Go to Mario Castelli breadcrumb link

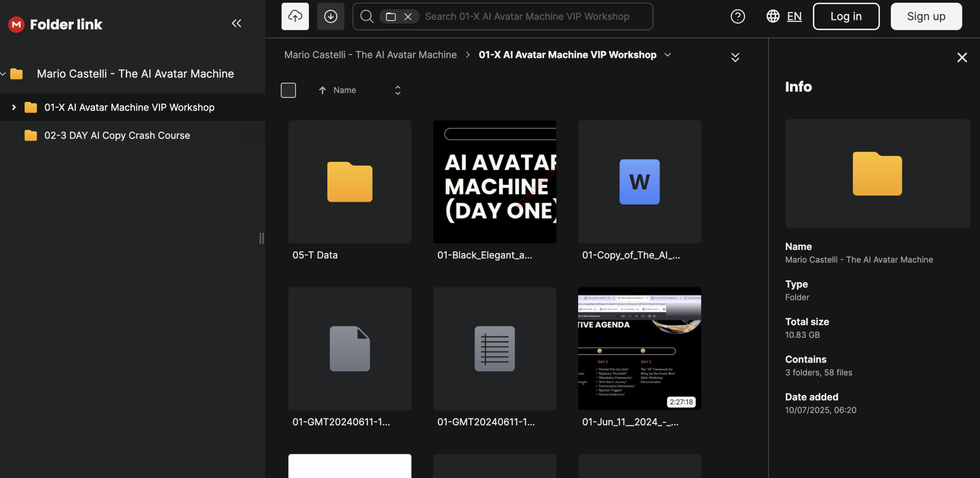(x=370, y=55)
